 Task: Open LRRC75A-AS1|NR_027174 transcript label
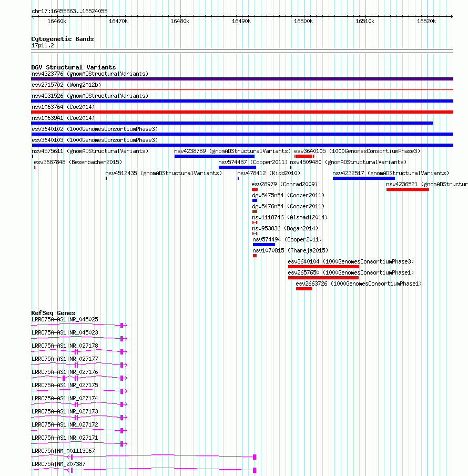click(65, 398)
